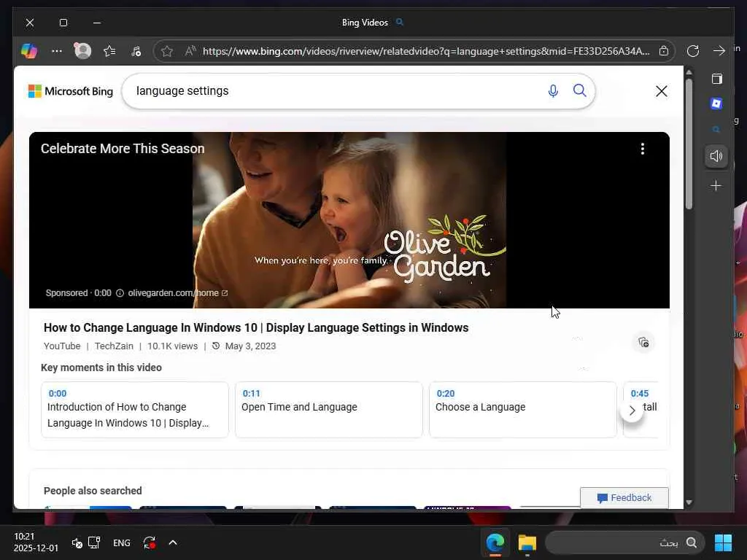
Task: Click the YouTube source label
Action: (x=62, y=346)
